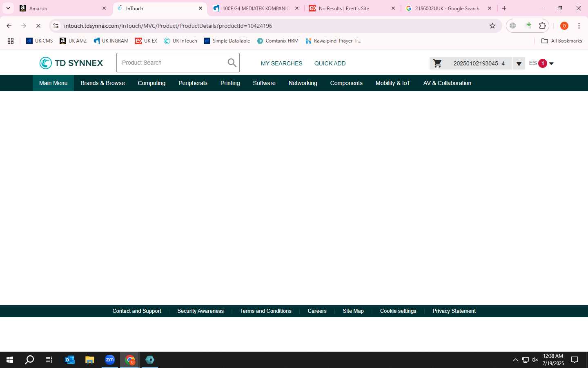Open Computing menu
Image resolution: width=588 pixels, height=368 pixels.
click(151, 83)
